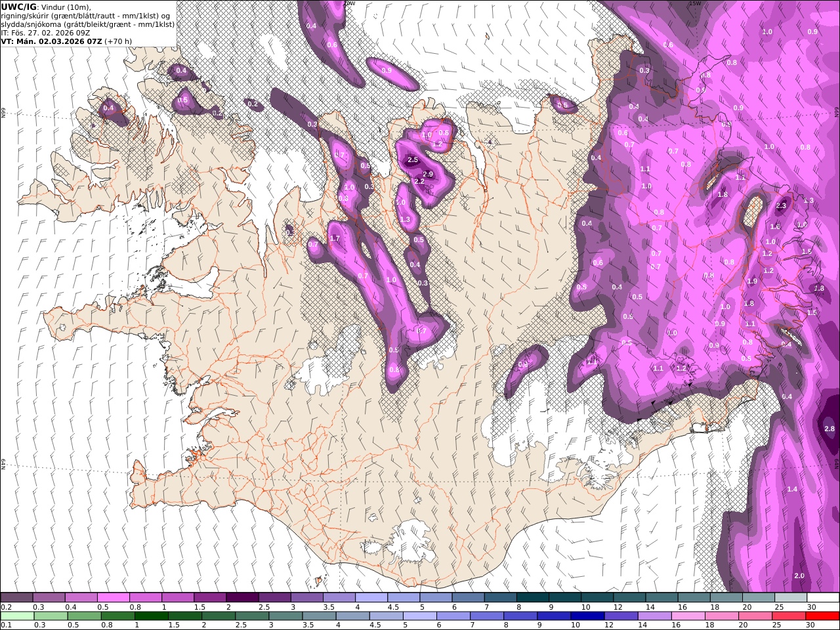Pick the pale green swatch at 0.1, lower legend
The height and width of the screenshot is (630, 840).
(17, 616)
